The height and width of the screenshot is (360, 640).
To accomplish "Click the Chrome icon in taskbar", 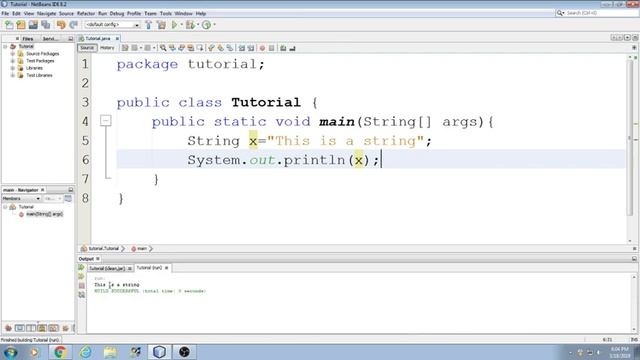I will pyautogui.click(x=60, y=352).
